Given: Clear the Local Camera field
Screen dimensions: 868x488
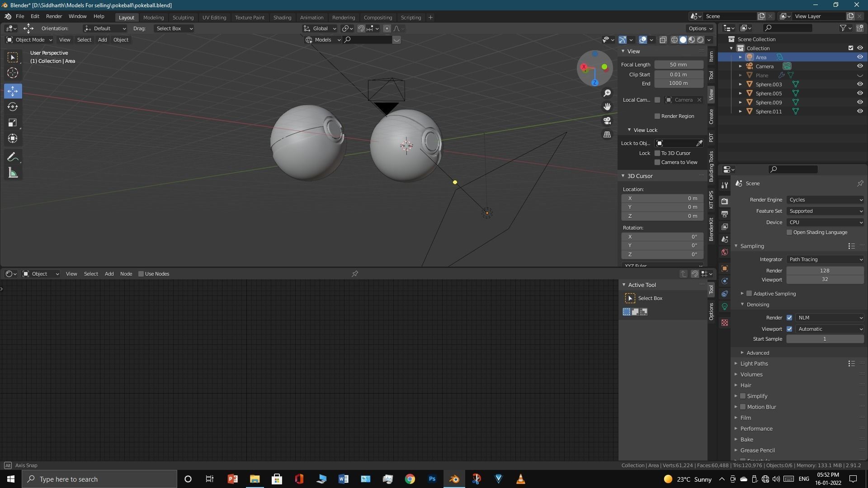Looking at the screenshot, I should pyautogui.click(x=699, y=100).
